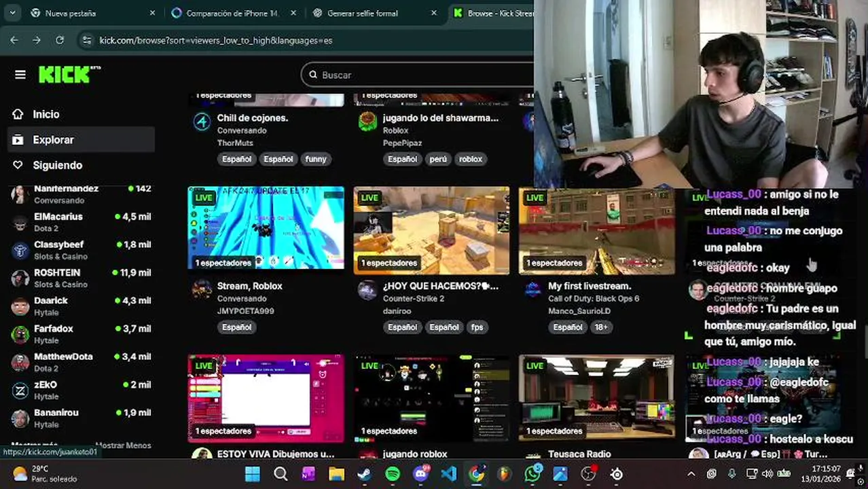Viewport: 868px width, 489px height.
Task: Click the Call of Duty: Black Ops 6 category
Action: tap(594, 299)
